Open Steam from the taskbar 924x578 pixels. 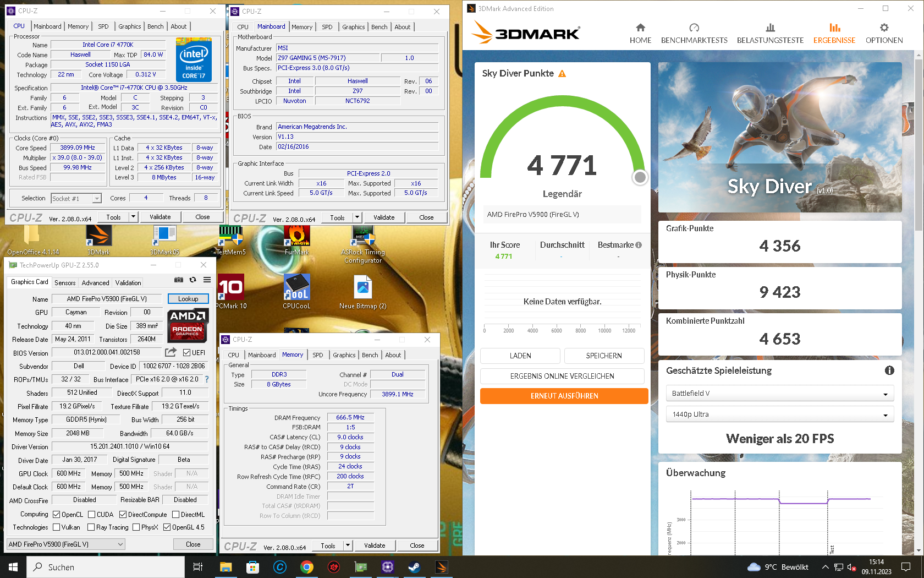[415, 567]
